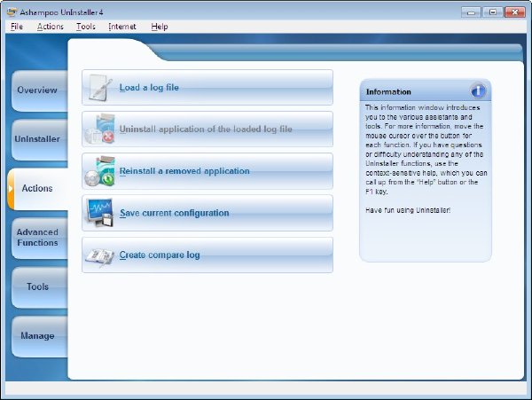Open the Internet menu
Screen dimensions: 532x400
pos(122,27)
